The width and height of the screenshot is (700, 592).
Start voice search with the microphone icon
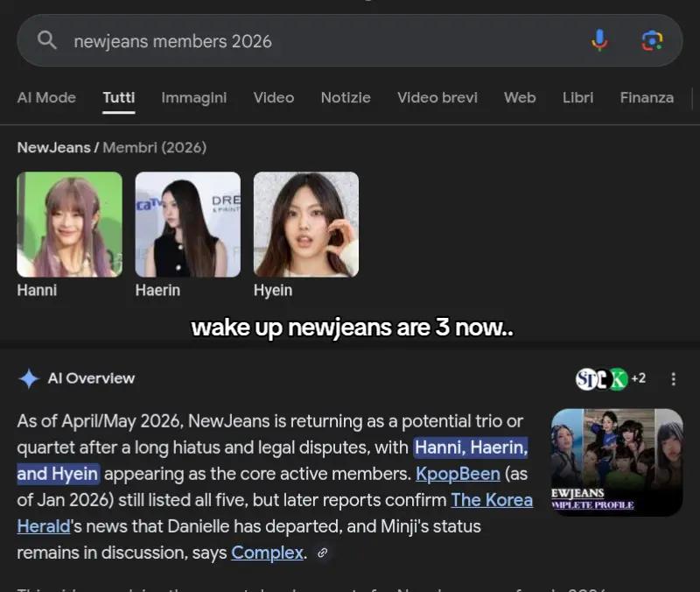click(599, 40)
